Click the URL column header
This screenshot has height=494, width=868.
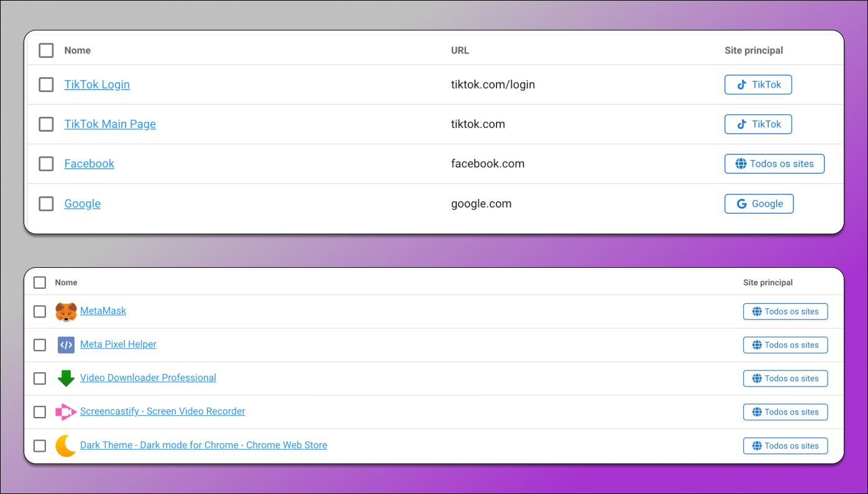point(460,50)
